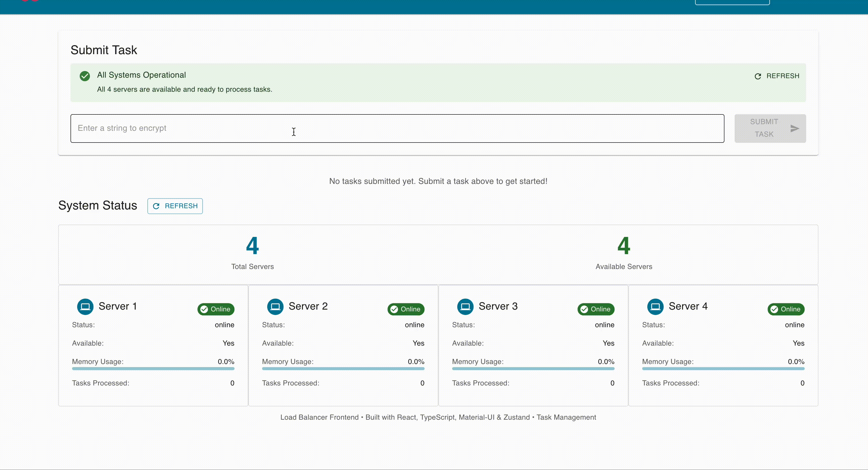Click Server 1 memory usage progress bar

(x=153, y=369)
